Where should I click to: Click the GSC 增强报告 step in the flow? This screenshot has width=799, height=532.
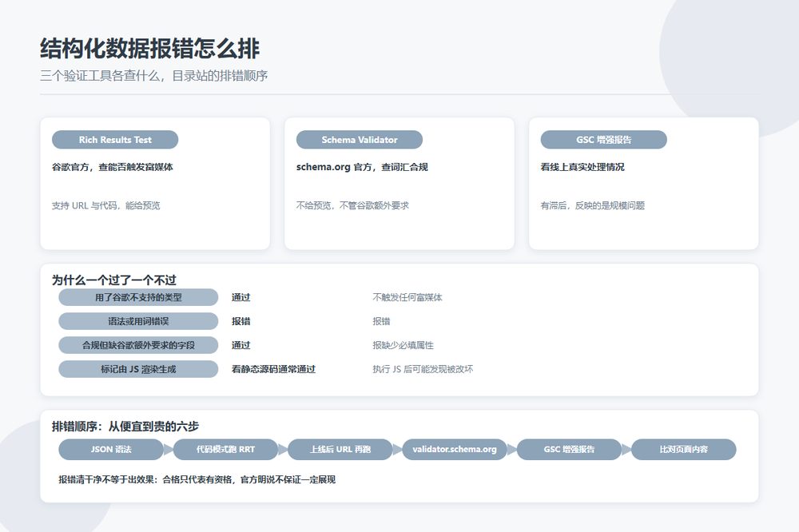click(569, 450)
